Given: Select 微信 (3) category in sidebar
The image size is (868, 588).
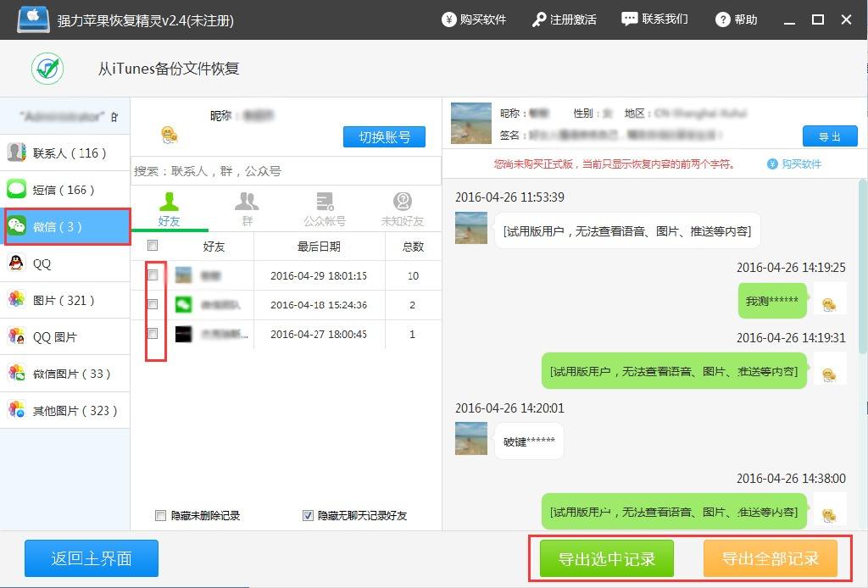Looking at the screenshot, I should 68,227.
